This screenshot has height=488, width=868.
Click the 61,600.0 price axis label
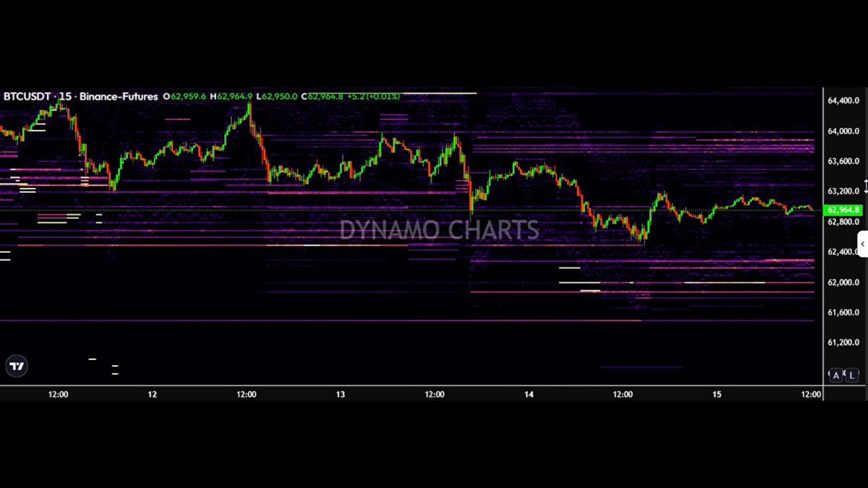coord(843,312)
